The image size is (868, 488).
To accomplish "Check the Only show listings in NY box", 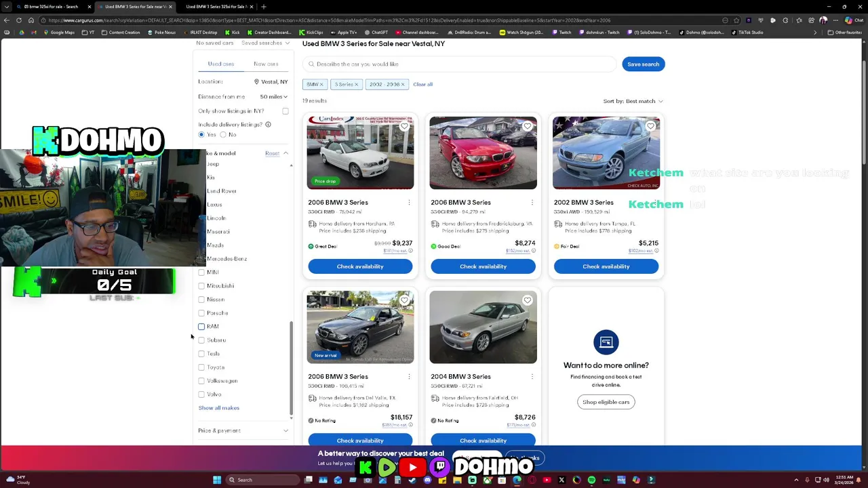I will [285, 111].
